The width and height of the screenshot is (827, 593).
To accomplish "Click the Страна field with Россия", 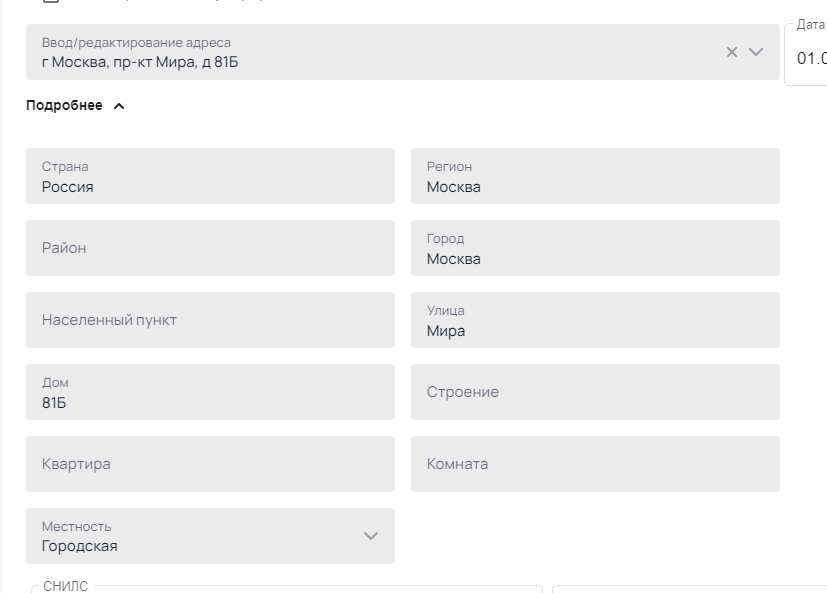I will tap(210, 176).
